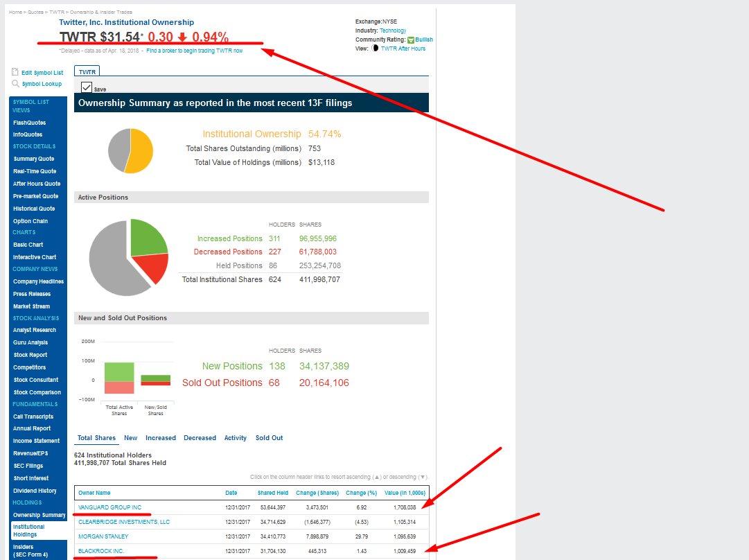The height and width of the screenshot is (560, 749).
Task: Open SEC Filings sidebar item
Action: 28,466
